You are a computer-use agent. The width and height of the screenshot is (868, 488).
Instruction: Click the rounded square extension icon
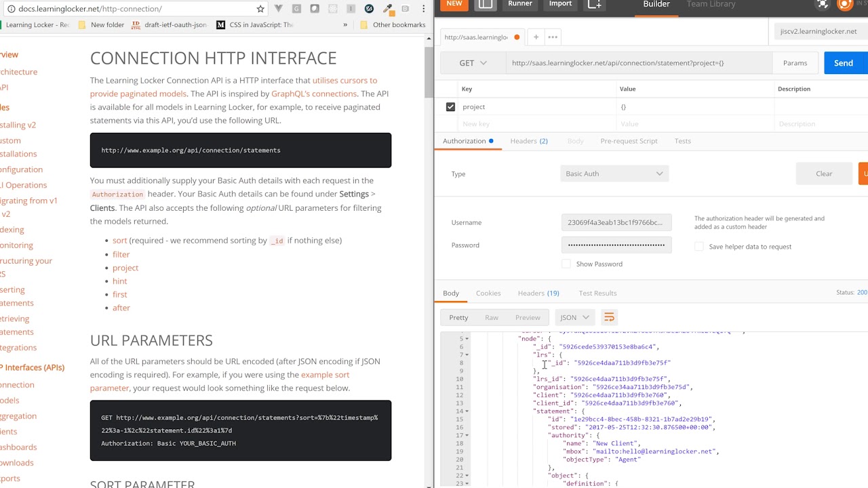[x=315, y=9]
